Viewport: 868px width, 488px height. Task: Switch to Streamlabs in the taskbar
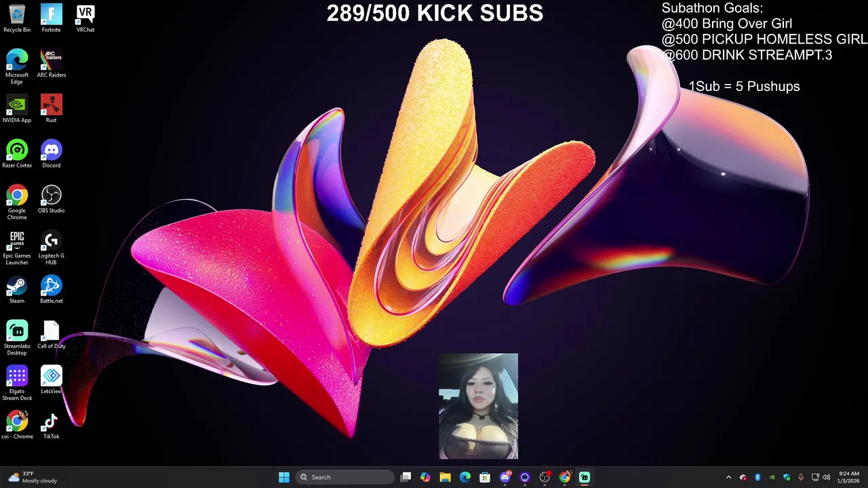[x=585, y=477]
